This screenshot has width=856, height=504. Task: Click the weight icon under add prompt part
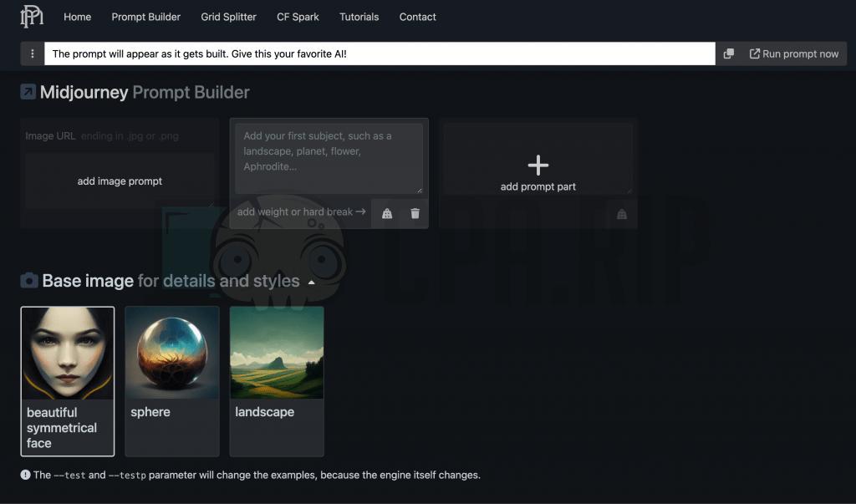[x=621, y=214]
